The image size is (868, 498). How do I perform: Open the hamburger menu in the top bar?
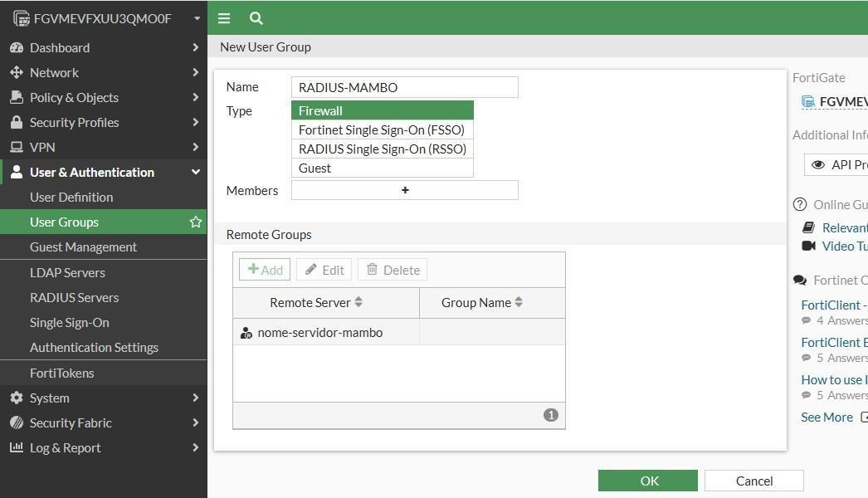224,18
